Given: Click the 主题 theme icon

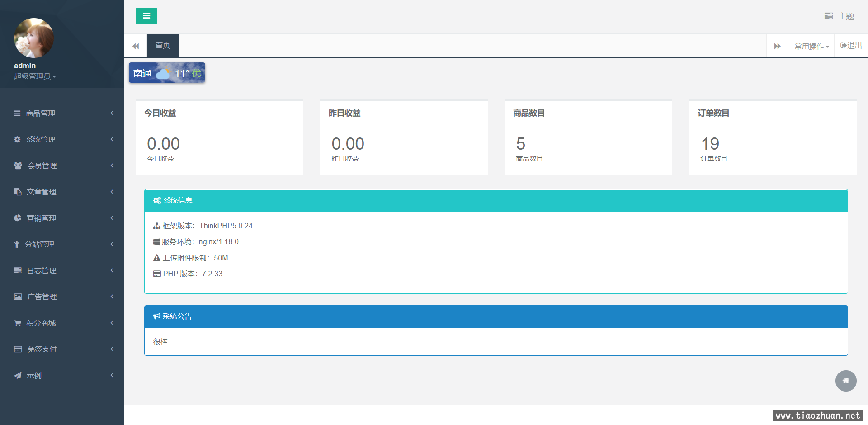Looking at the screenshot, I should (x=829, y=16).
